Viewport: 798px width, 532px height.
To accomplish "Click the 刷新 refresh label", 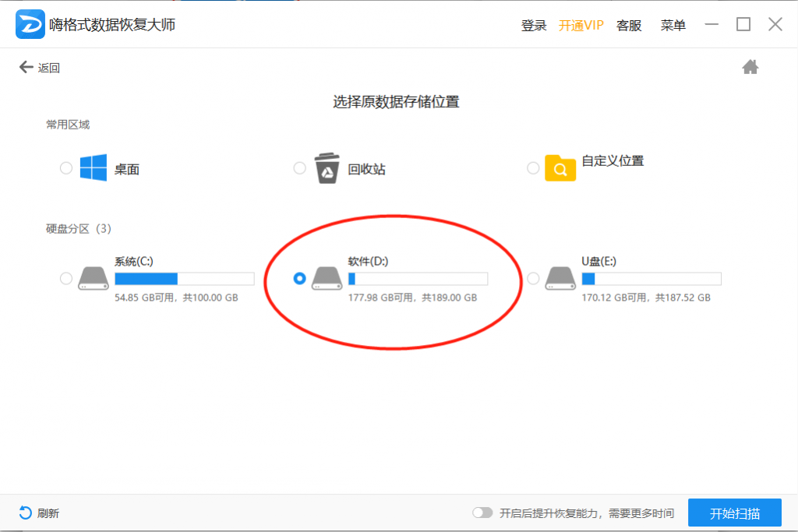I will click(x=48, y=513).
